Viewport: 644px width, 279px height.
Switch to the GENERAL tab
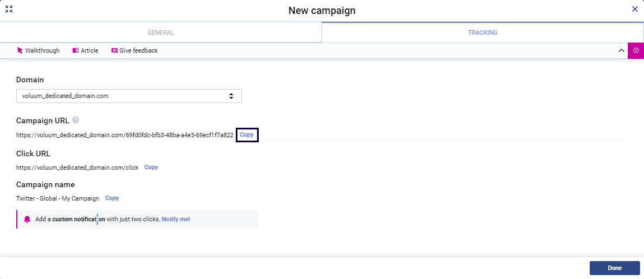pos(161,32)
